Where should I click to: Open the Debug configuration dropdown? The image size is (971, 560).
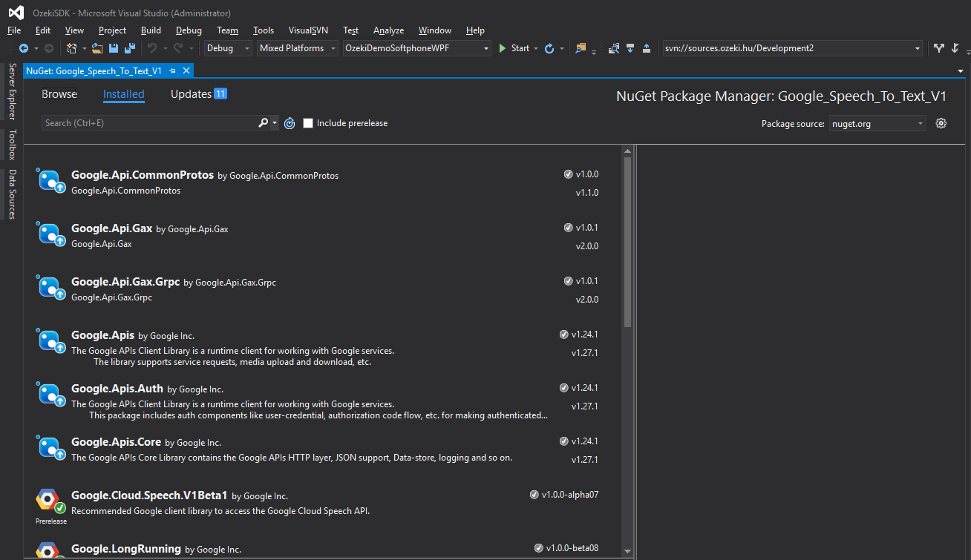tap(229, 48)
